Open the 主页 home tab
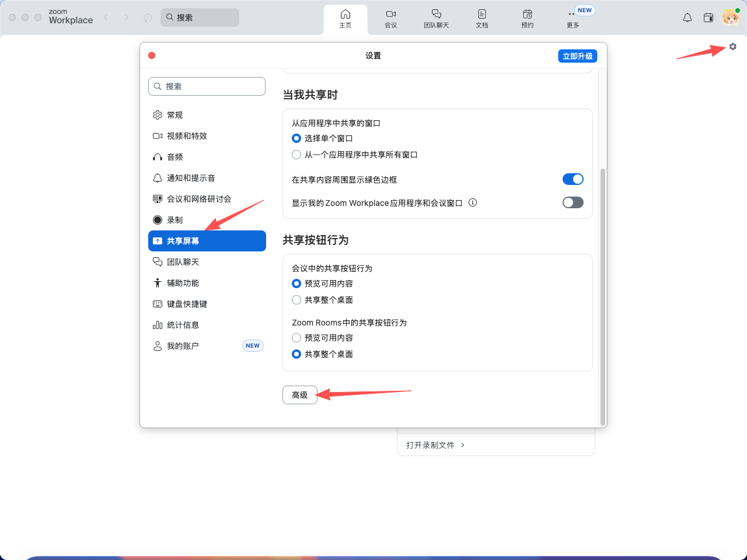 click(x=345, y=19)
